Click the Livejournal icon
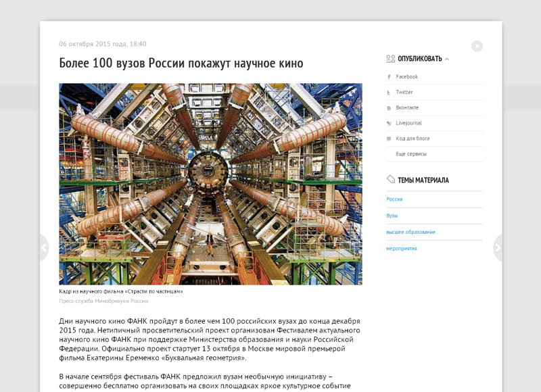 tap(389, 123)
